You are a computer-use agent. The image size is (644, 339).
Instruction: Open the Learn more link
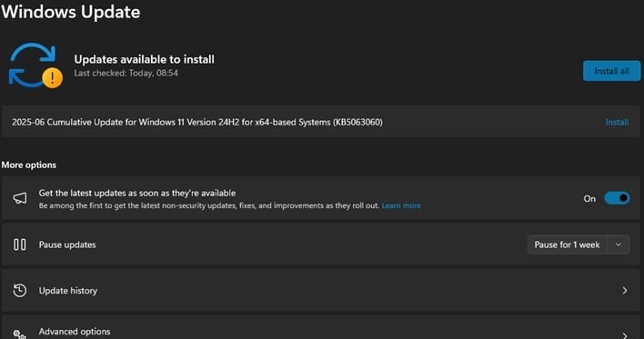401,205
